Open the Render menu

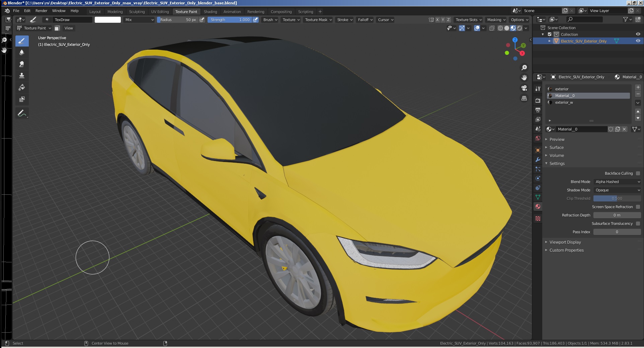[x=41, y=11]
